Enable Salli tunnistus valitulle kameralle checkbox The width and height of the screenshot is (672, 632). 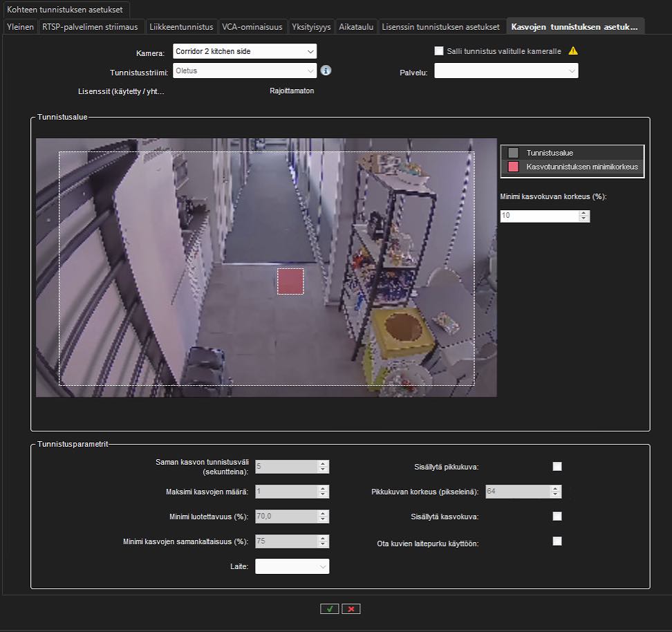point(438,51)
